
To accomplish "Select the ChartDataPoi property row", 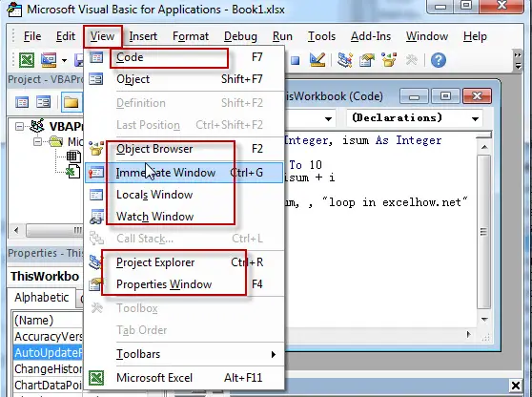I will coord(48,386).
